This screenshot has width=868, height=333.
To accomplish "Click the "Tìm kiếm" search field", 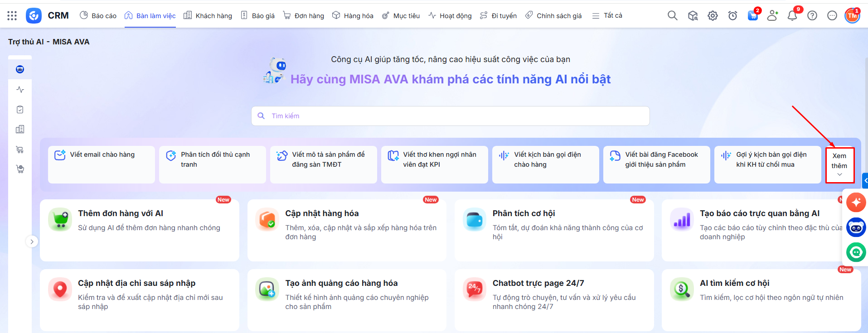I will (x=450, y=116).
